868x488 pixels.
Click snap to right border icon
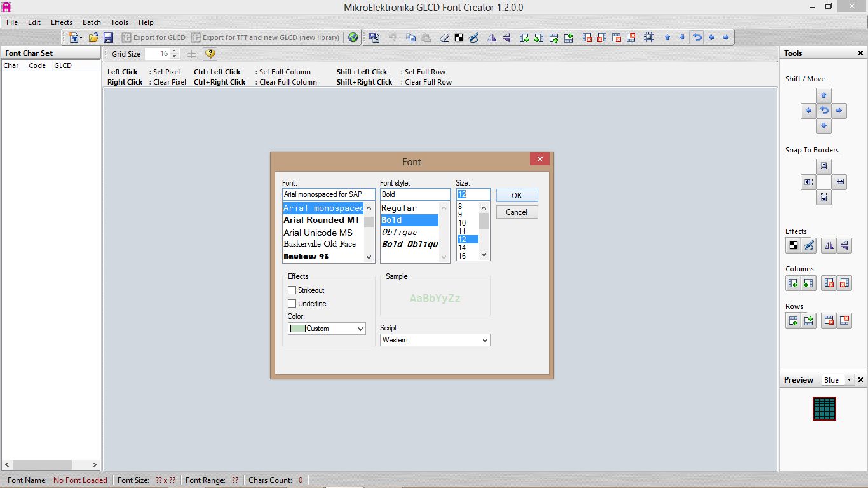point(839,182)
